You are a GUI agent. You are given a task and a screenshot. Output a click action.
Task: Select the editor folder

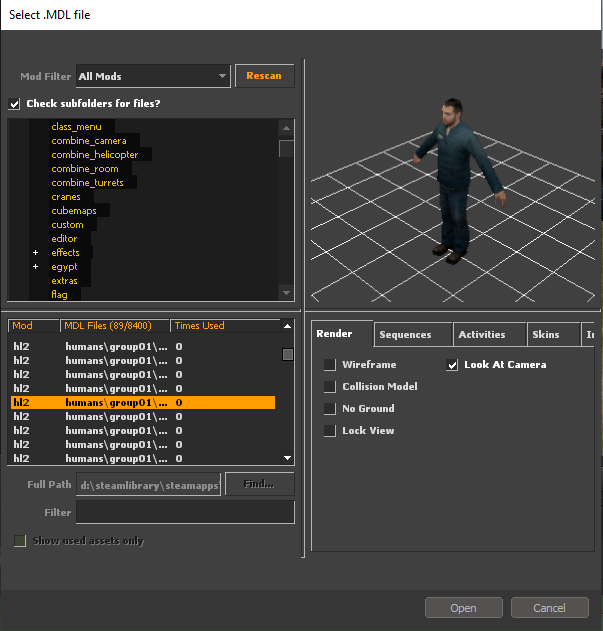[64, 239]
